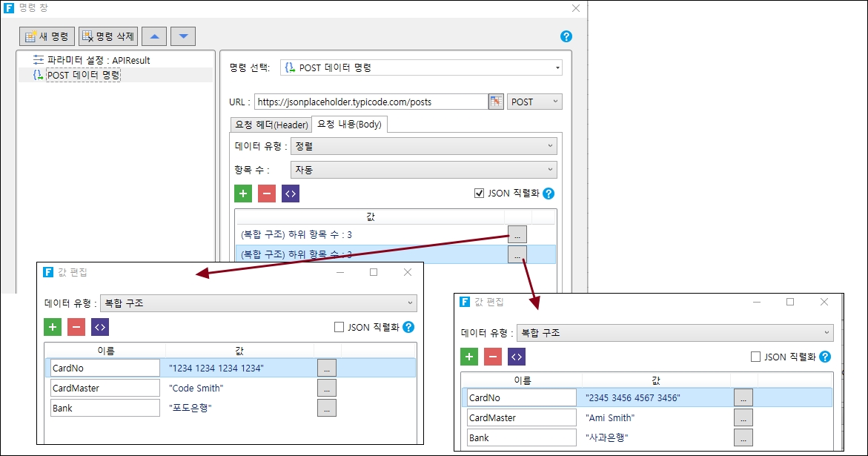Uncheck JSON 직렬화 checkbox in main Body tab
Screen dimensions: 868x456
[480, 194]
